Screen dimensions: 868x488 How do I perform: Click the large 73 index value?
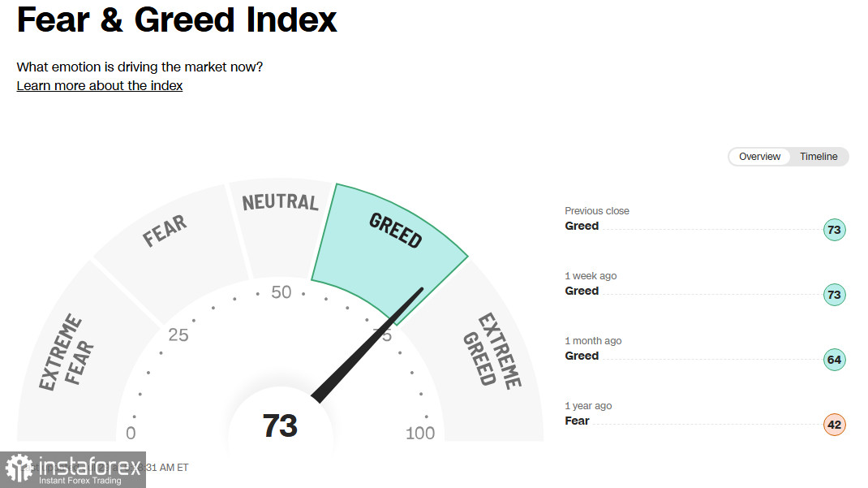point(280,425)
